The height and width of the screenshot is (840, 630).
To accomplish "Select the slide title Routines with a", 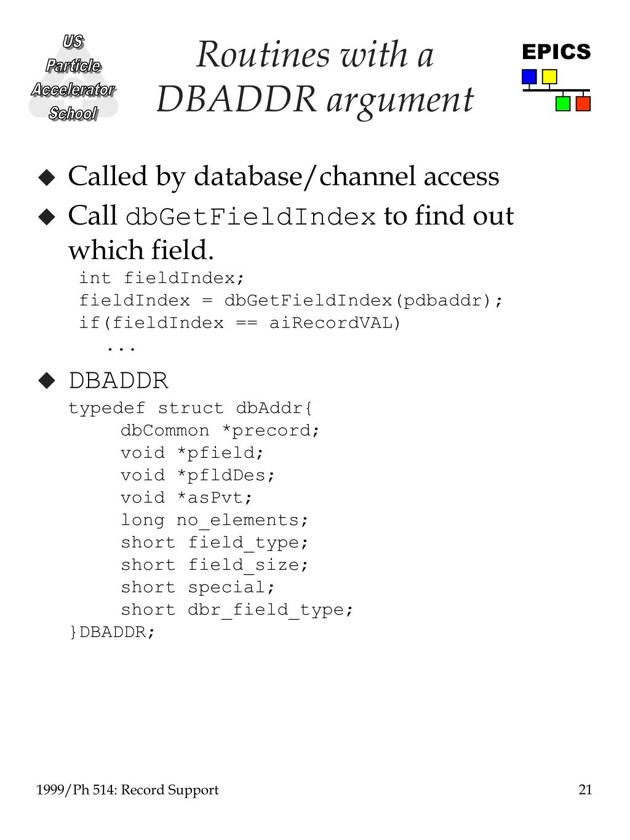I will tap(315, 54).
